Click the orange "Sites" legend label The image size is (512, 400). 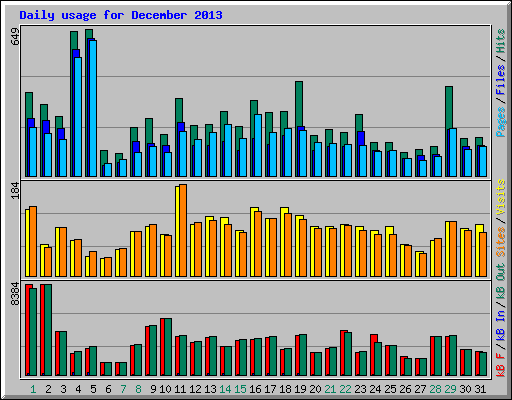[501, 242]
